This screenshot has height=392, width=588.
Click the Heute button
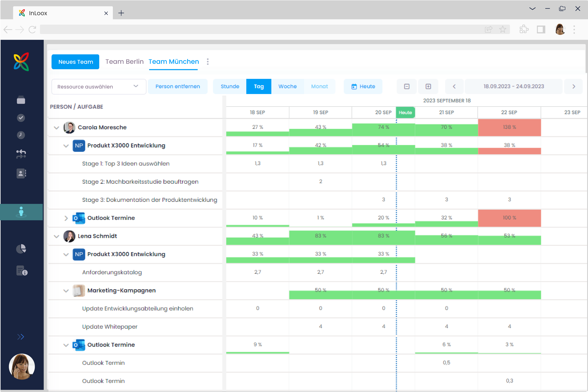363,87
